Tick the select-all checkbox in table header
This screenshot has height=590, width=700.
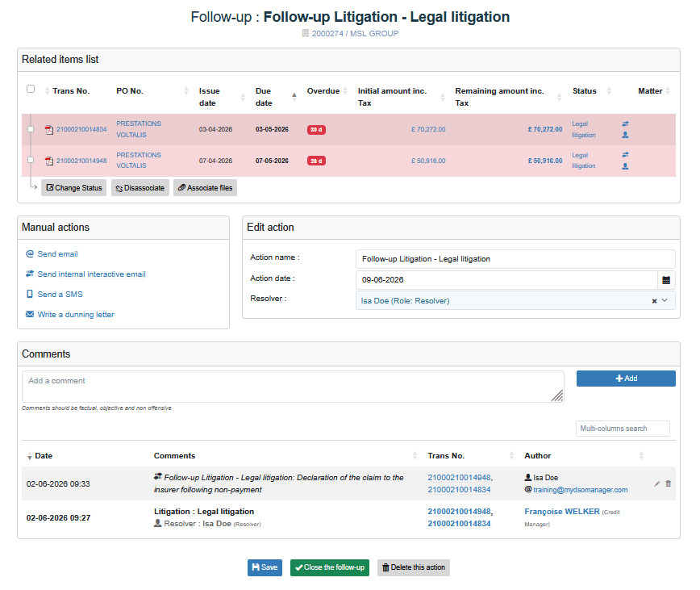tap(31, 89)
